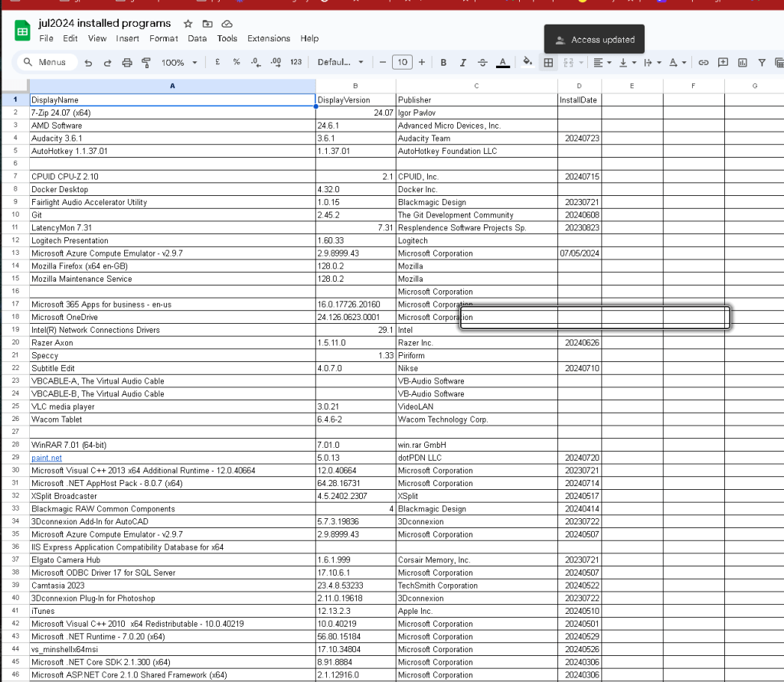Select column A header
Screen dimensions: 784x682
coord(172,86)
